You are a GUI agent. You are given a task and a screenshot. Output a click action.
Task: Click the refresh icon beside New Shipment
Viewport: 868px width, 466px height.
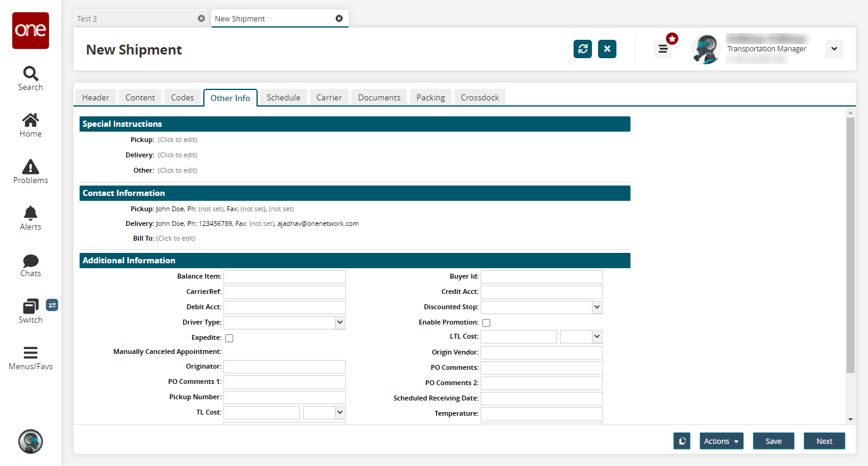[583, 50]
